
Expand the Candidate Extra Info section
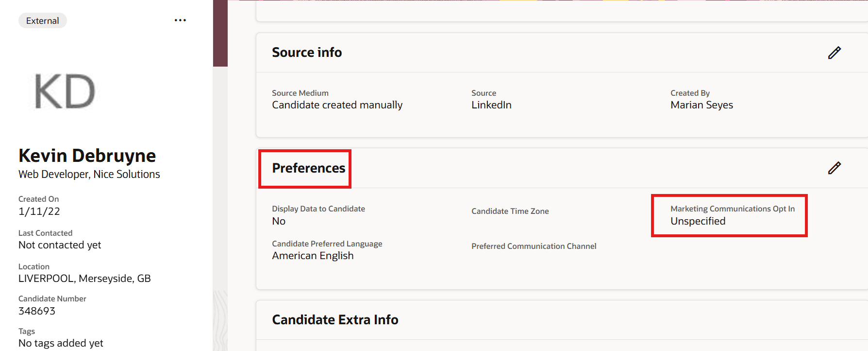[x=335, y=319]
